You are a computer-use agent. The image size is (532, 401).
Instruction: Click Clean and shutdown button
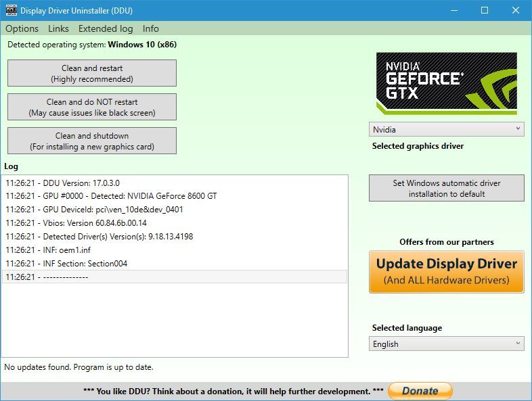(x=92, y=141)
